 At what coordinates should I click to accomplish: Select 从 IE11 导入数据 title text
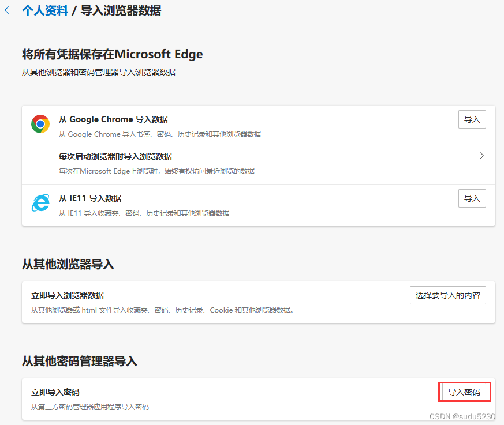click(90, 198)
